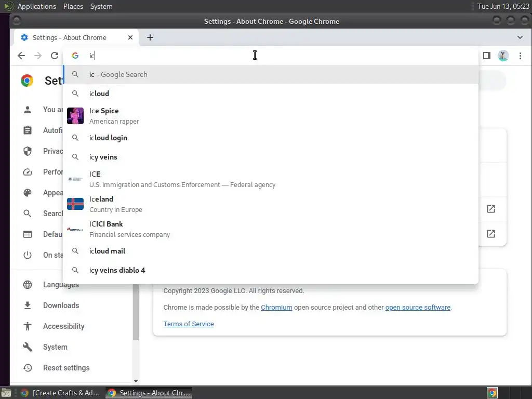Viewport: 532px width, 399px height.
Task: Click the Downloads arrow icon
Action: [x=28, y=305]
